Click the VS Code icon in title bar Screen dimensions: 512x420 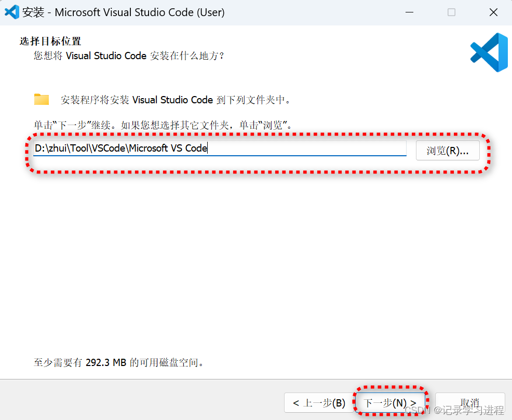[x=12, y=12]
